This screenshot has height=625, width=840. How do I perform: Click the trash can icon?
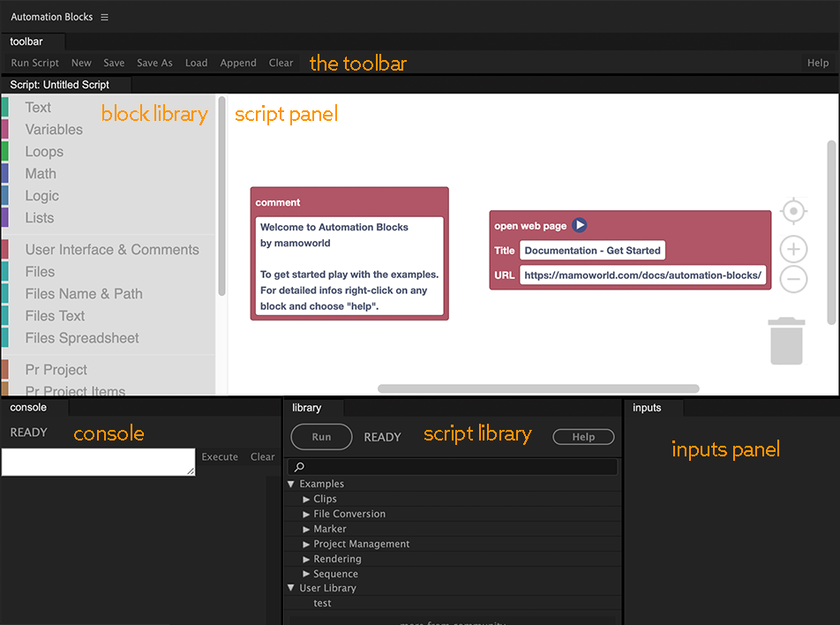coord(786,341)
